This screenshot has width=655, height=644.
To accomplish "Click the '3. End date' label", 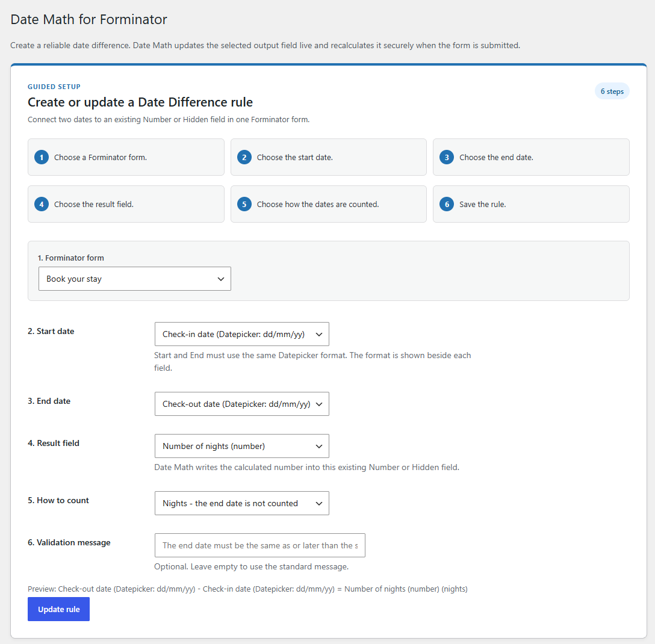I will point(49,401).
